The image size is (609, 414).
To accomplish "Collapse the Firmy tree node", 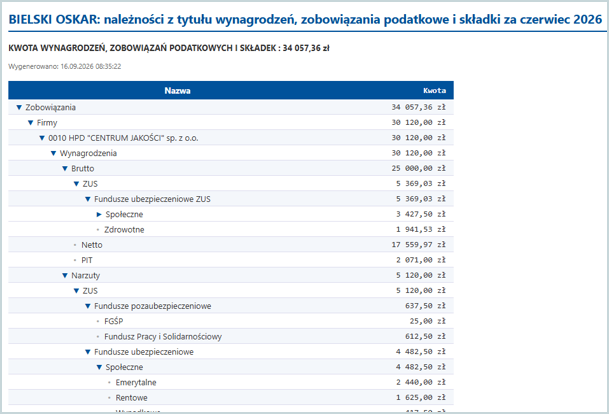I will (30, 123).
